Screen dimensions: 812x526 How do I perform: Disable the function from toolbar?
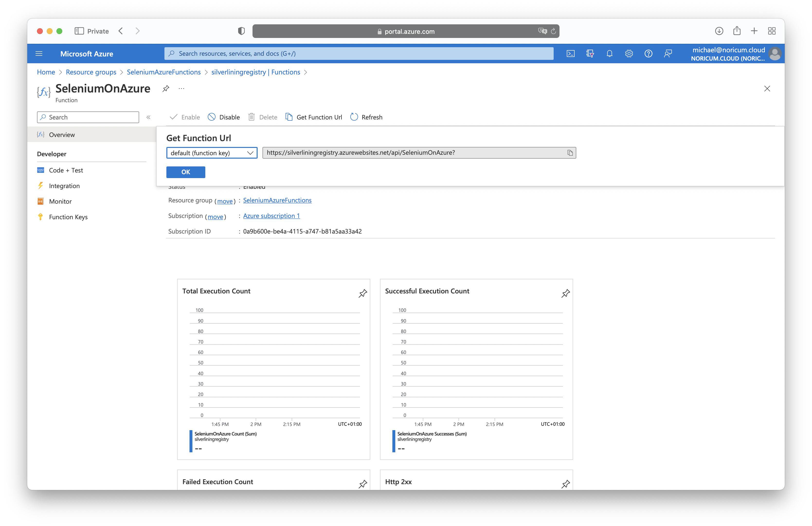(224, 117)
